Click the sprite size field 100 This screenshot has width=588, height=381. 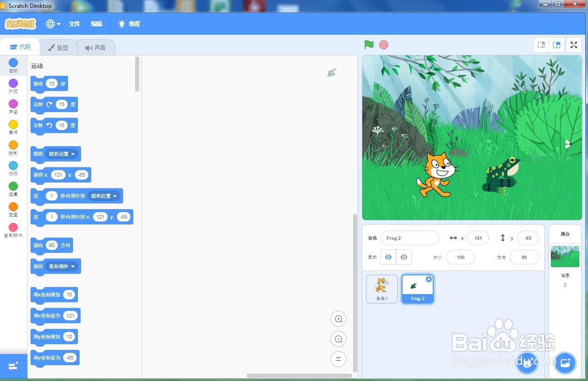coord(461,257)
